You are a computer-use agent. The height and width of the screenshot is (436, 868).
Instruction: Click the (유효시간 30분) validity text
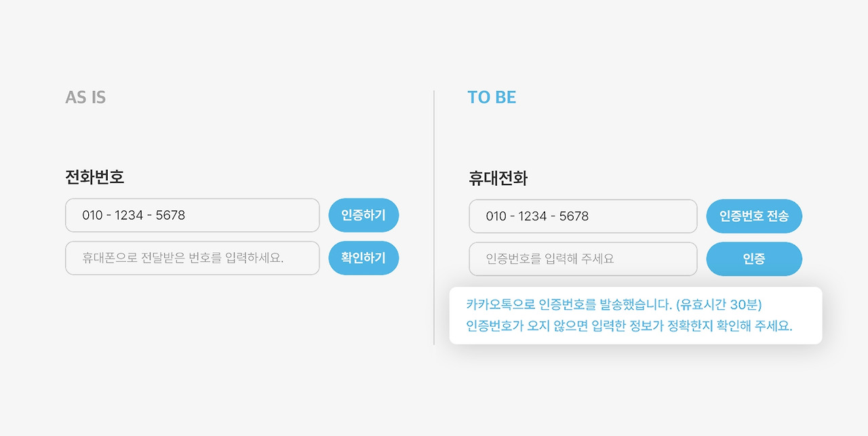tap(719, 305)
